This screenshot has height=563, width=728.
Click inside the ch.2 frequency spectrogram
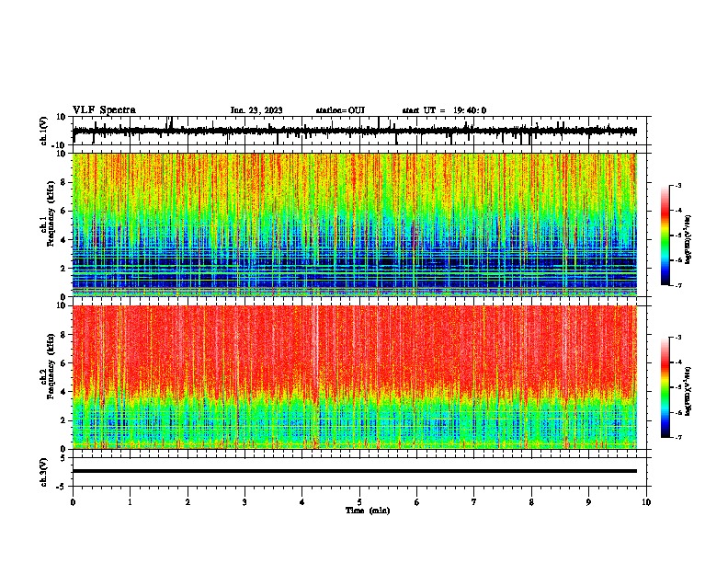pos(354,377)
